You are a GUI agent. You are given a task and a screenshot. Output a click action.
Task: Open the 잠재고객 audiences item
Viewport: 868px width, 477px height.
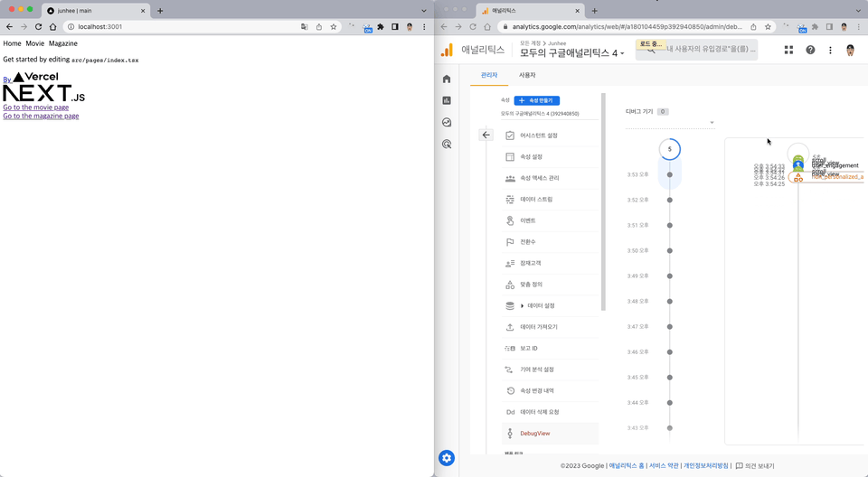click(x=551, y=264)
